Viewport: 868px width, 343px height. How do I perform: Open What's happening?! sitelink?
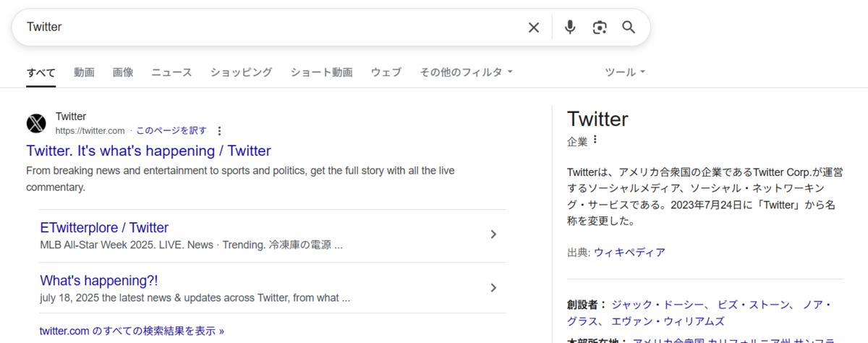click(x=98, y=280)
